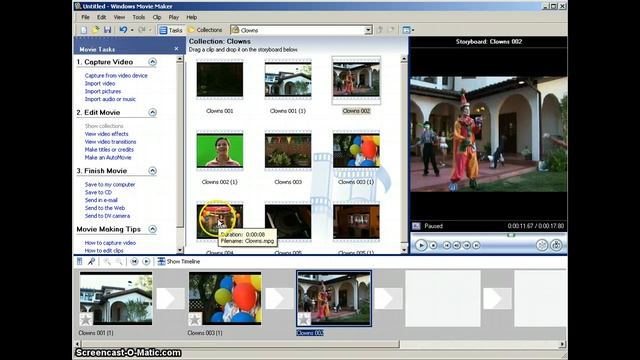
Task: Click Make an AutoMovie link
Action: tap(108, 157)
